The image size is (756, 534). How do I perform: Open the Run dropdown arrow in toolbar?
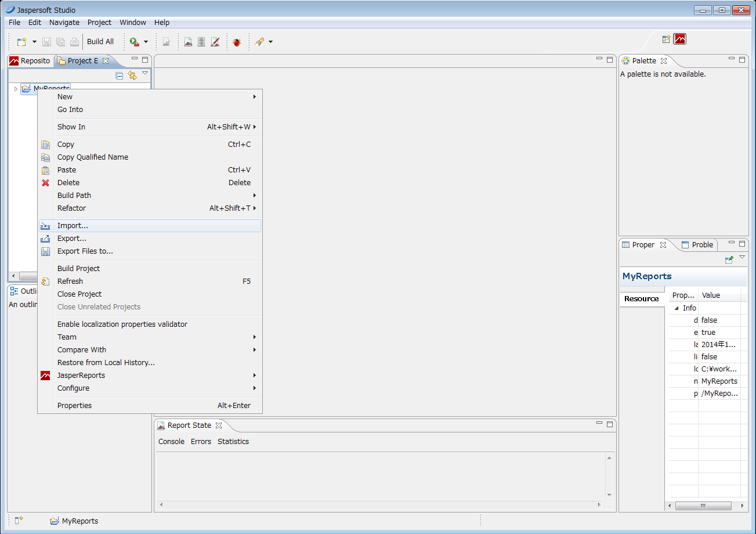pos(146,42)
